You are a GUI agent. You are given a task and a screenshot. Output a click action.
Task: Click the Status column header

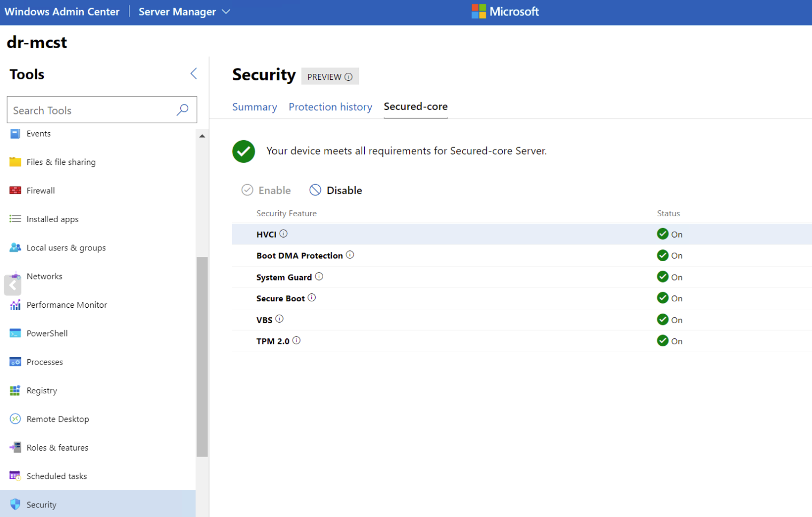tap(668, 213)
